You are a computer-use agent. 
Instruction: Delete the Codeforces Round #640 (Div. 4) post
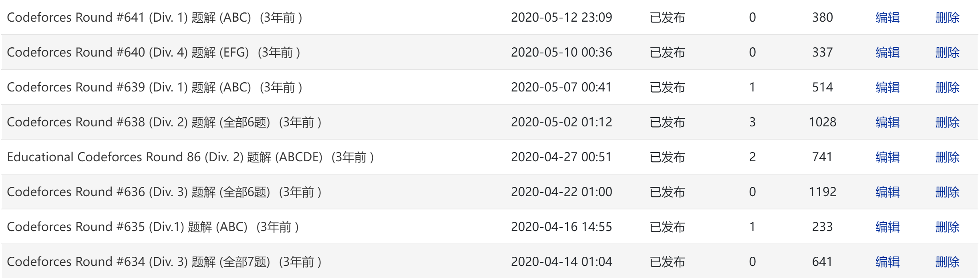947,53
